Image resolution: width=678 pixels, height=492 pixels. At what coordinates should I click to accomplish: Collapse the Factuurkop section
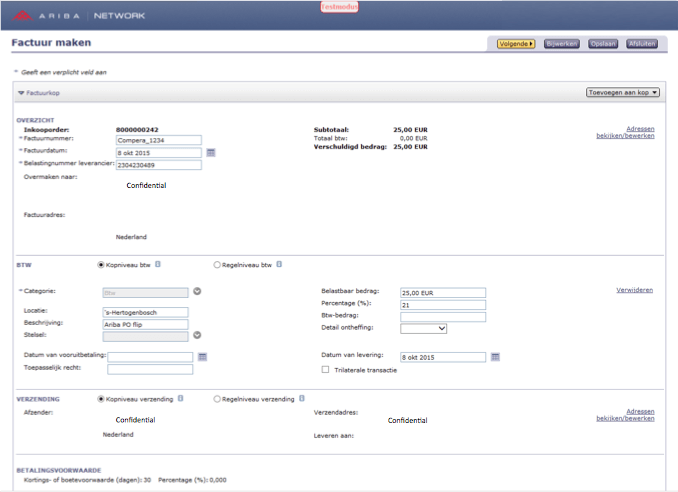click(21, 93)
